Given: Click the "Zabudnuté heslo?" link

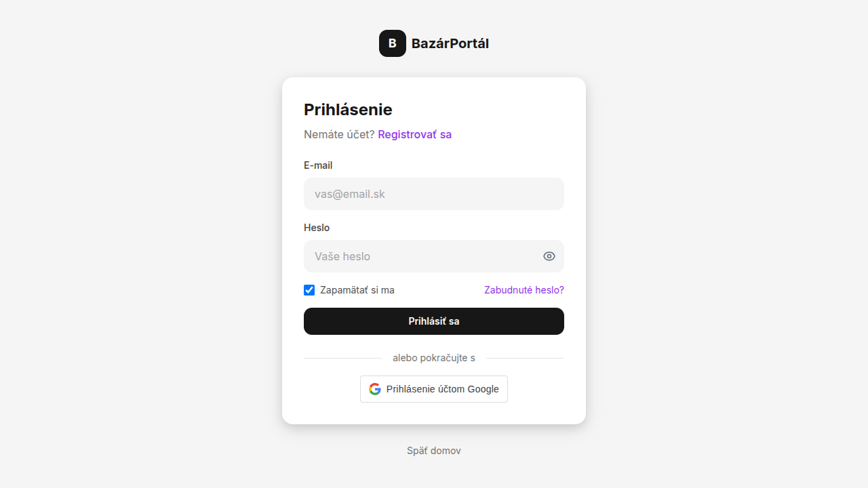Looking at the screenshot, I should (524, 290).
